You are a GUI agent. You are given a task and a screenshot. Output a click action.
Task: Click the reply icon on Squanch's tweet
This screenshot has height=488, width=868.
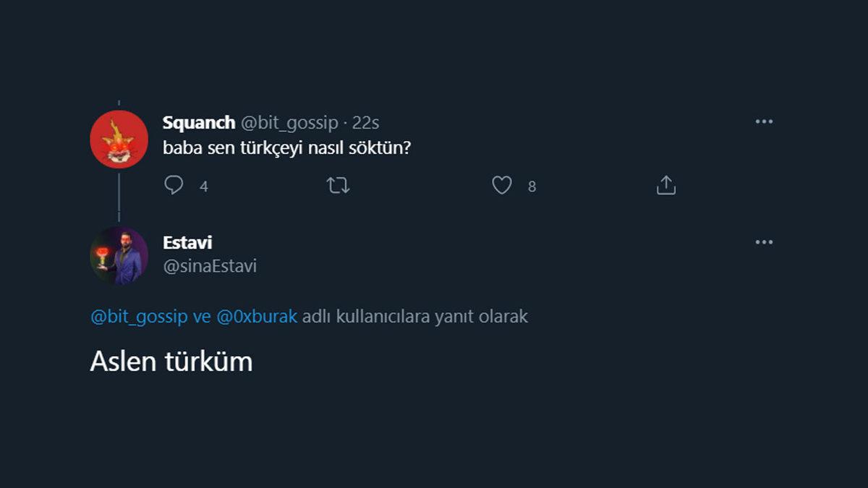[173, 186]
